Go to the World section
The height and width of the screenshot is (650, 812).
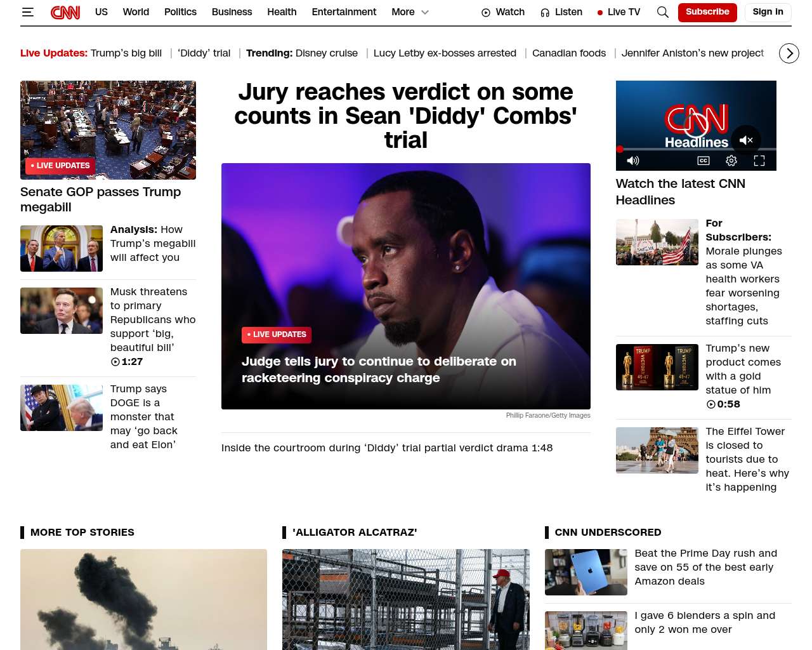pos(136,12)
